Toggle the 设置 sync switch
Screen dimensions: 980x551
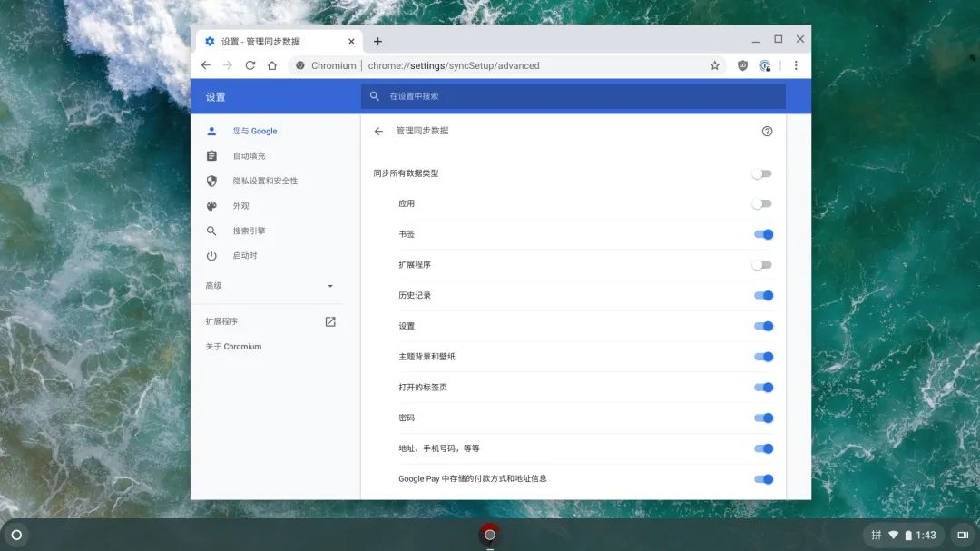763,326
